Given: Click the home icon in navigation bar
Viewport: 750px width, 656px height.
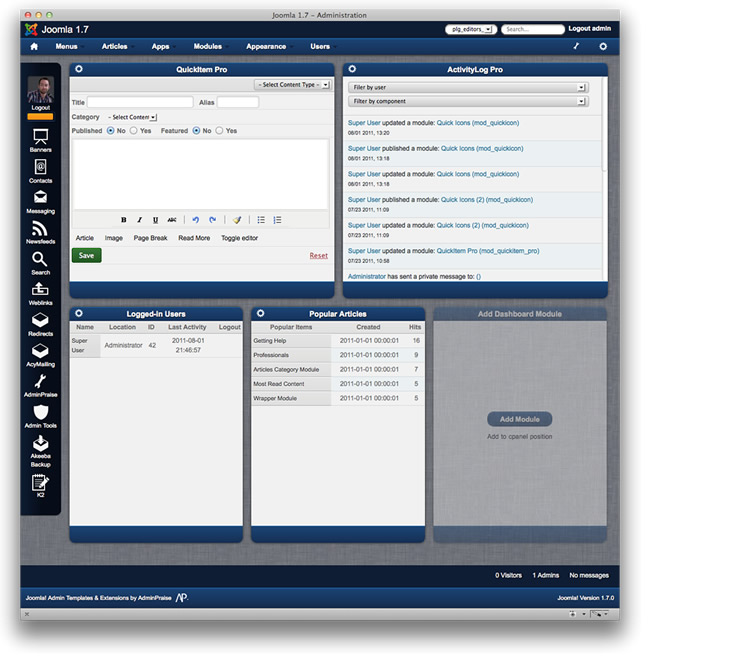Looking at the screenshot, I should [x=34, y=46].
